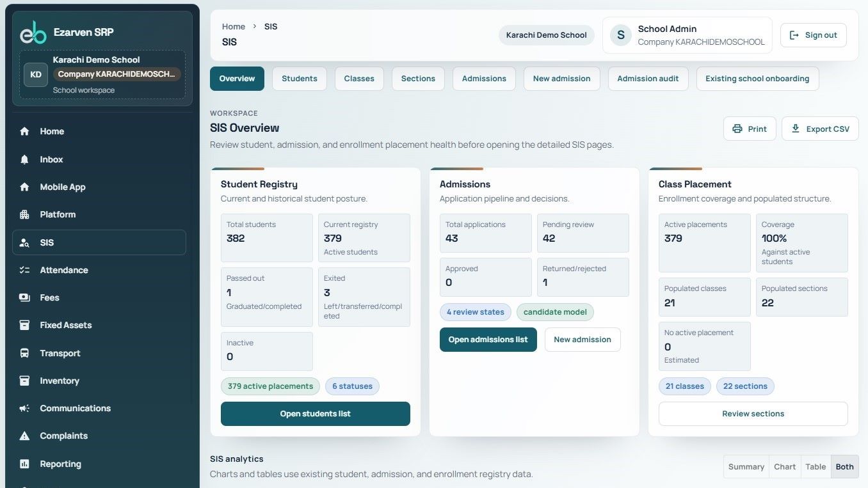The height and width of the screenshot is (488, 868).
Task: Click the Review sections button
Action: tap(753, 414)
